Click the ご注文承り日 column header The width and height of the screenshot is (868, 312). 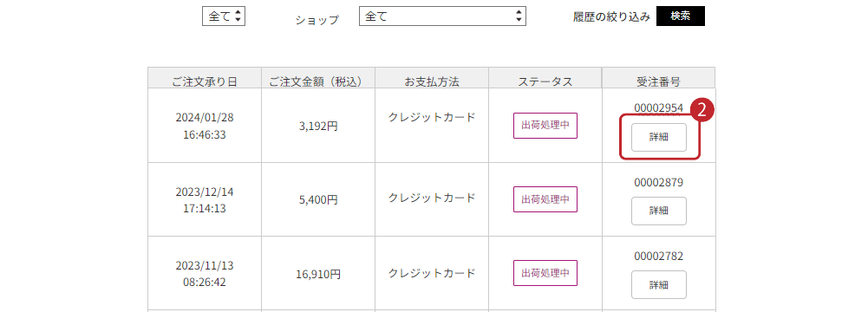pyautogui.click(x=205, y=81)
